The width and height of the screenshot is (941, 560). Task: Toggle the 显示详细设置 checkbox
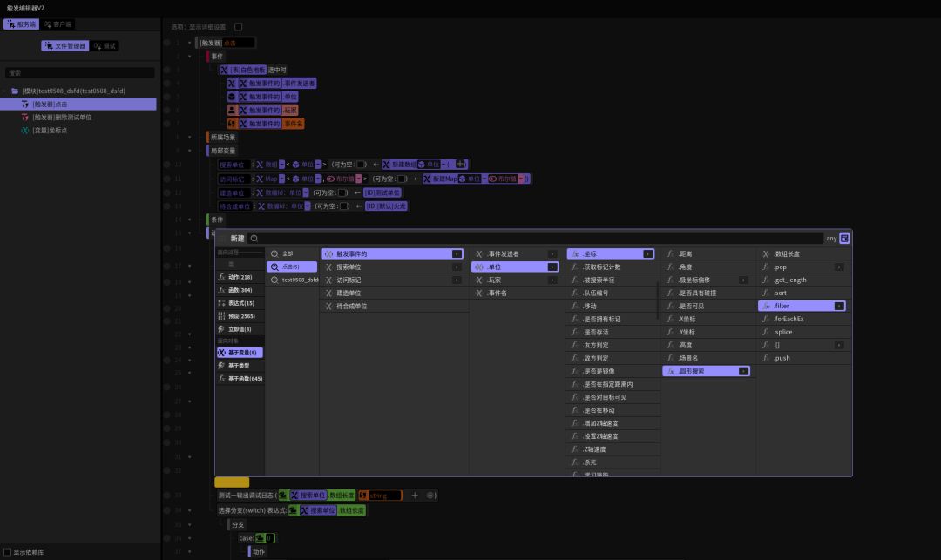click(239, 27)
